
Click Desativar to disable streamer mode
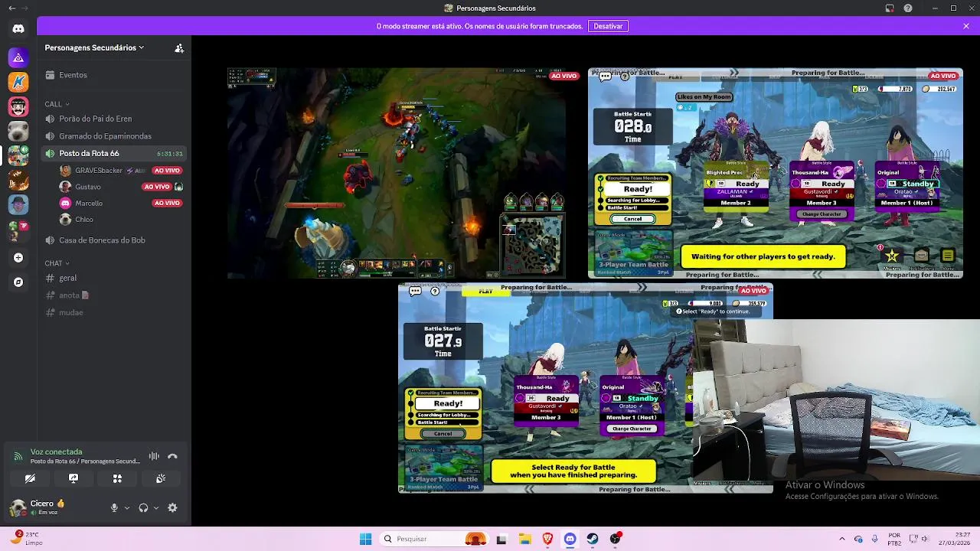[608, 26]
